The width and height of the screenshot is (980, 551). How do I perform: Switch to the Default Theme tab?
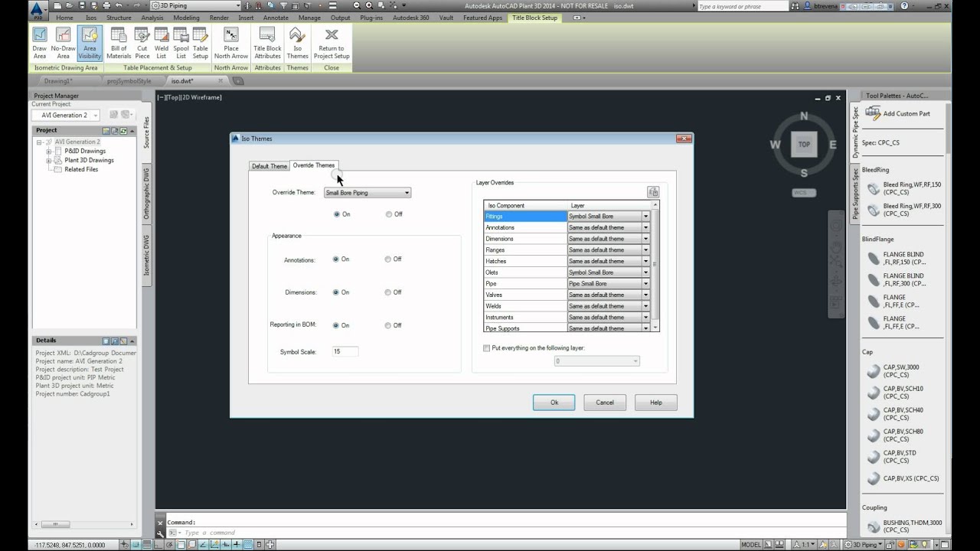269,166
